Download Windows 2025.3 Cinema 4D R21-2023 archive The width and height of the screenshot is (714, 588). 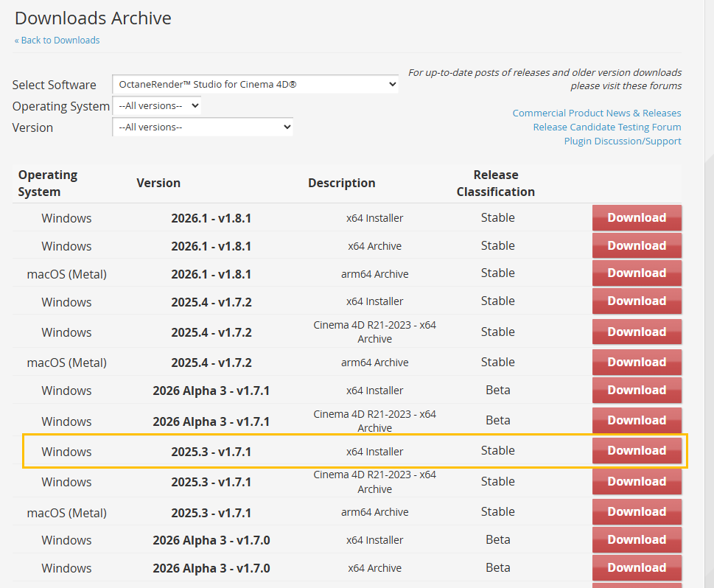click(637, 481)
